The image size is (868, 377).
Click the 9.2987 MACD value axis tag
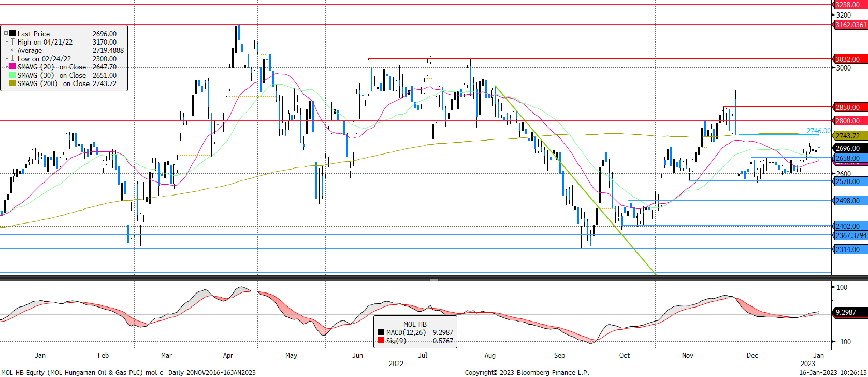click(848, 312)
